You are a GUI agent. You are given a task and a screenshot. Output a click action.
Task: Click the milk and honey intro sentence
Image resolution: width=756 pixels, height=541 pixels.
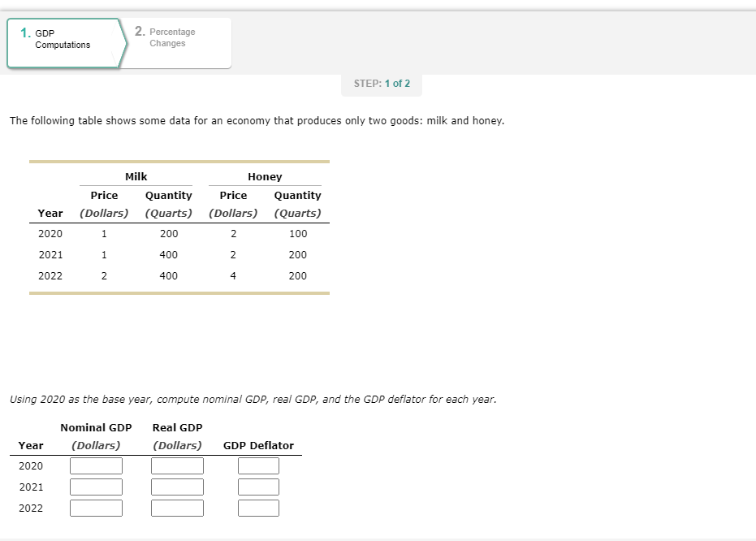click(x=257, y=120)
